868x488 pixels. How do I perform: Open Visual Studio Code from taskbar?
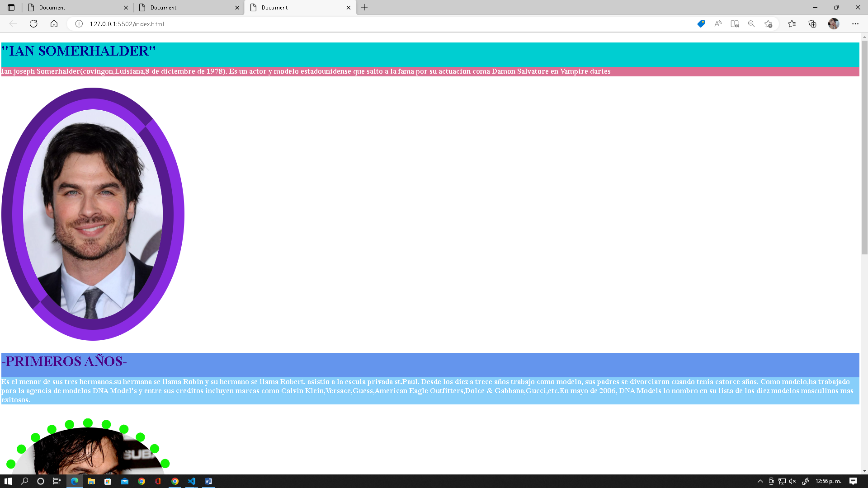pos(192,481)
